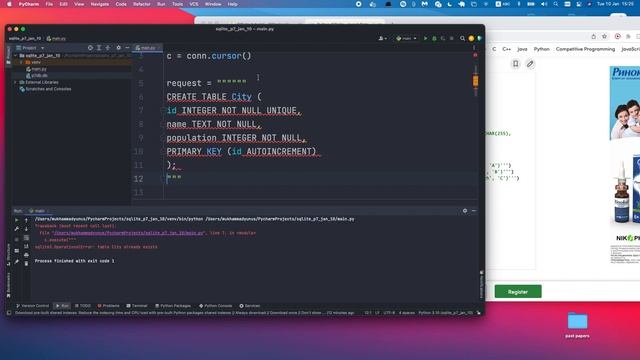Click Python link in browser page nav
640x360 pixels.
click(x=541, y=49)
